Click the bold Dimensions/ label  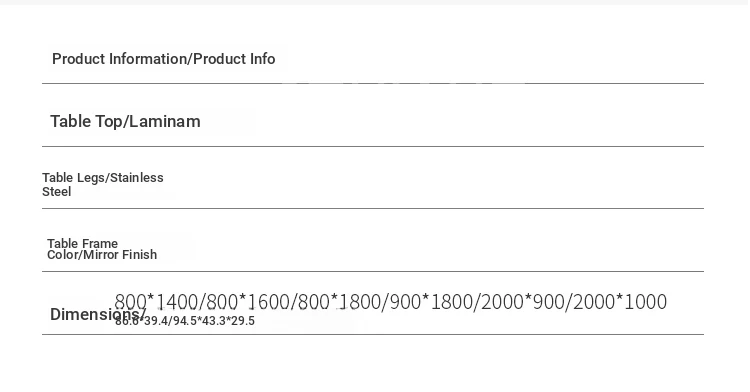[98, 315]
